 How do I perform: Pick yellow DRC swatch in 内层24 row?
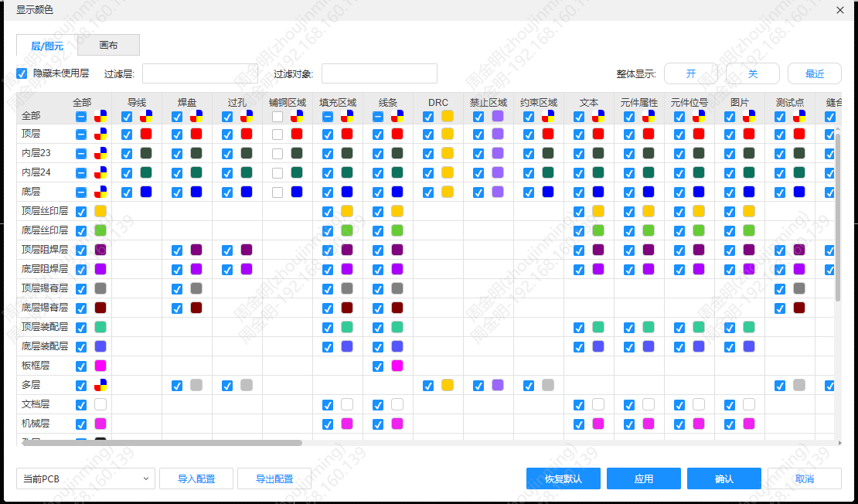click(x=448, y=172)
